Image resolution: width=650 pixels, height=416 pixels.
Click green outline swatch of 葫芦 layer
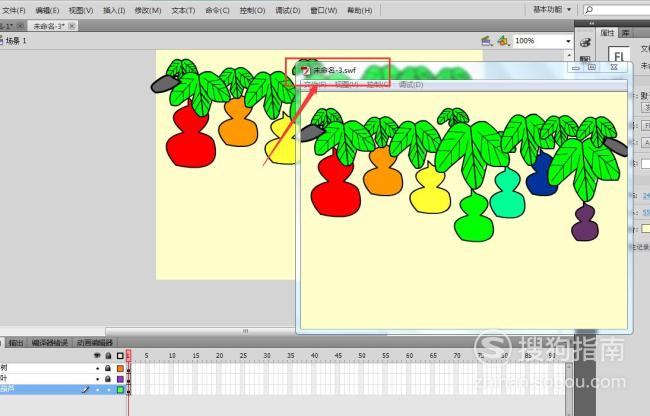[x=120, y=389]
